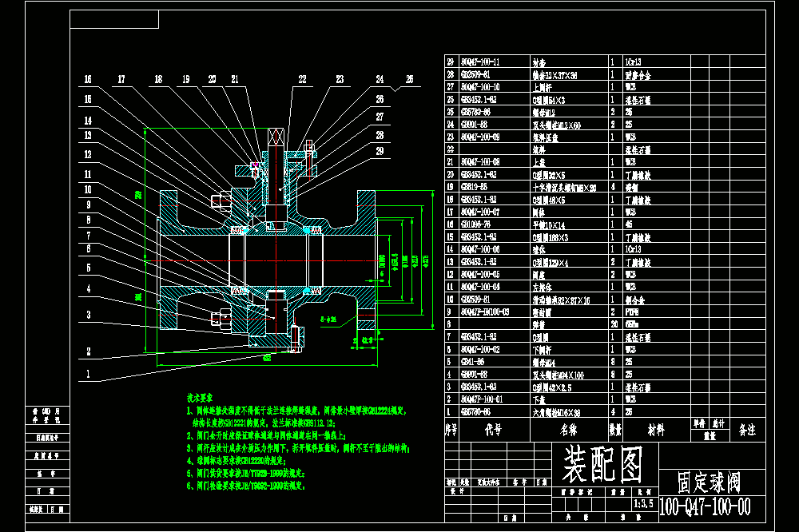Select standard code GB41-86
Screen dimensions: 799x532
tap(473, 361)
